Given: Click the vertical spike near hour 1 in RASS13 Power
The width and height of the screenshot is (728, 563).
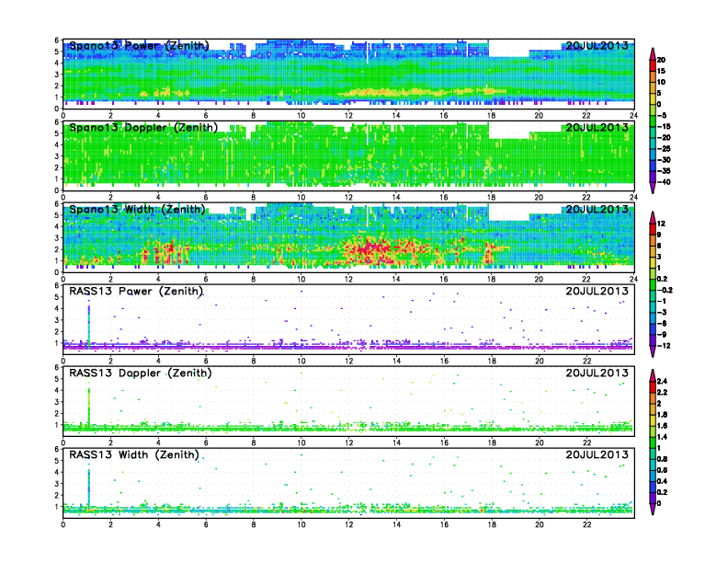Looking at the screenshot, I should pyautogui.click(x=88, y=325).
